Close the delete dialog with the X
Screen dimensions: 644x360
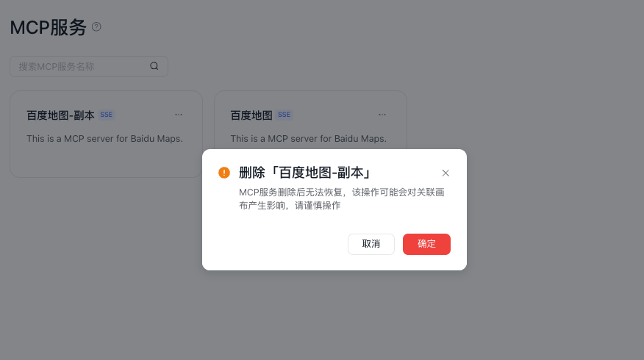(446, 173)
